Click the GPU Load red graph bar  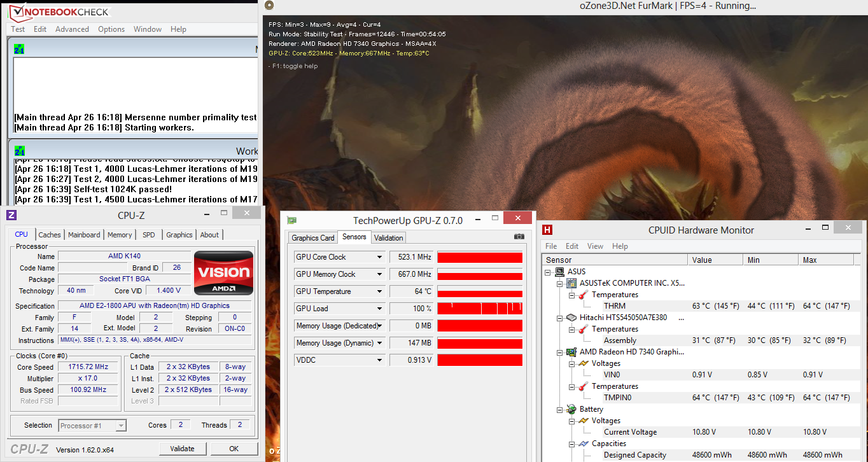pyautogui.click(x=480, y=309)
